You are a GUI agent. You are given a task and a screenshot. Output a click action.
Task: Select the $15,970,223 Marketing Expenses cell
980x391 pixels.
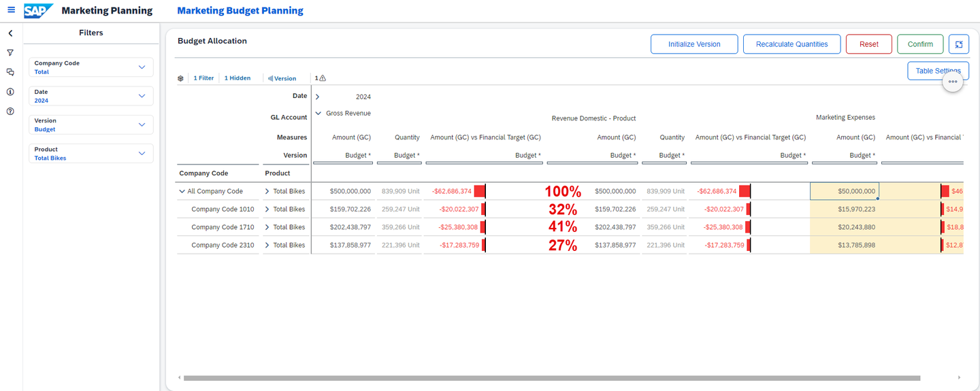tap(845, 209)
